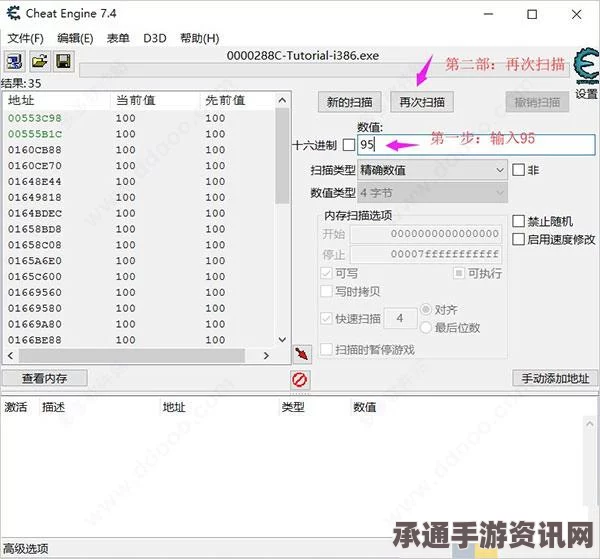Click the 撤销扫描 undo scan button
The image size is (600, 559).
click(x=537, y=102)
